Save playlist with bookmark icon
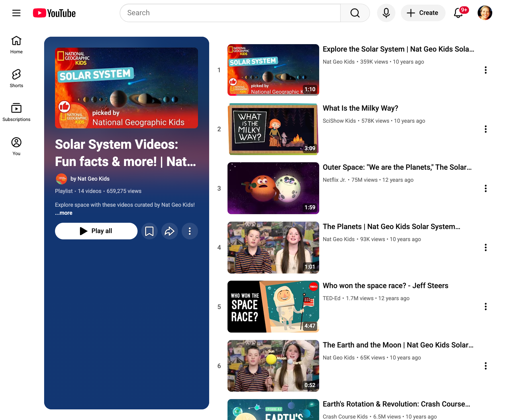 [x=149, y=231]
